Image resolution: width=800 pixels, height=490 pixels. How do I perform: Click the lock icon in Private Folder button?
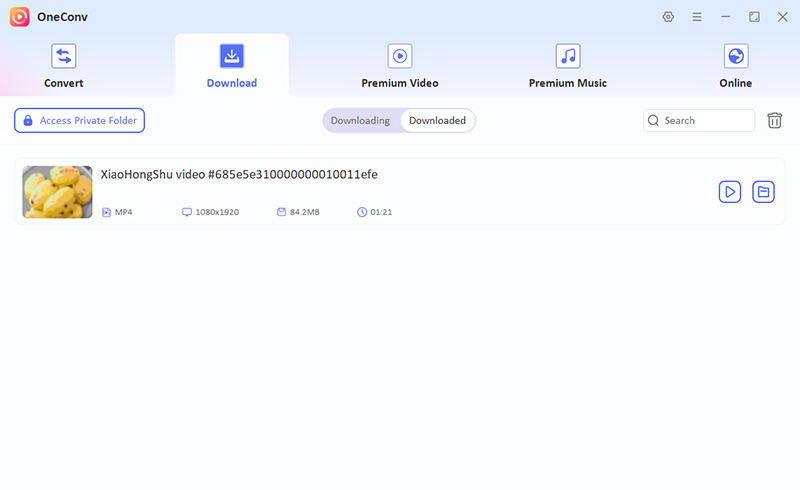click(28, 120)
